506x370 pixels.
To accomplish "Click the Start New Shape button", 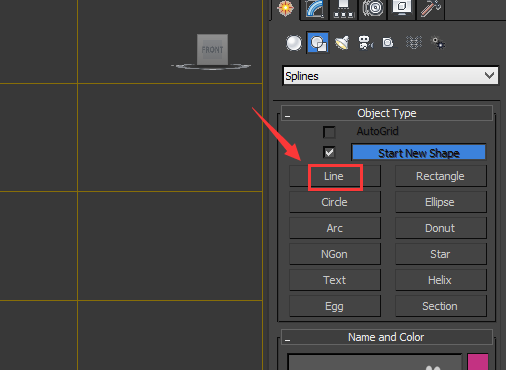I will click(419, 153).
